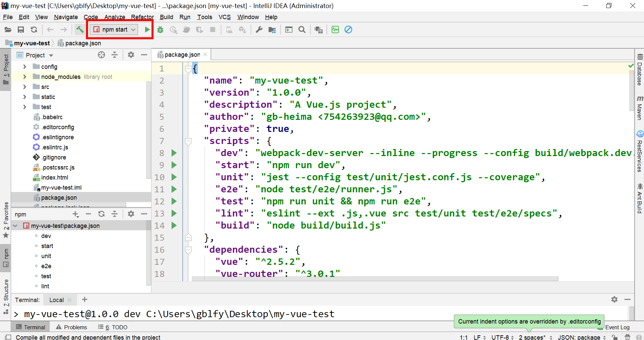This screenshot has height=340, width=644.
Task: Collapse all in Project panel
Action: (115, 55)
